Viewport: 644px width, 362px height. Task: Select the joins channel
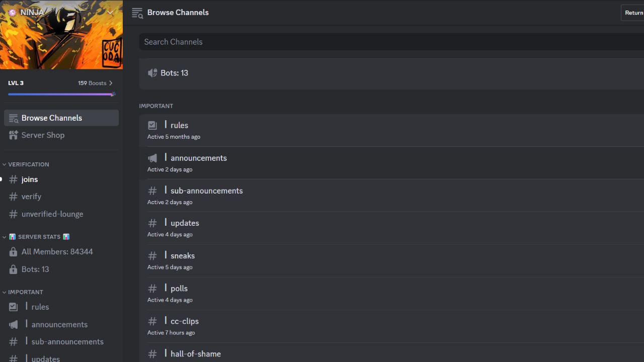click(29, 179)
